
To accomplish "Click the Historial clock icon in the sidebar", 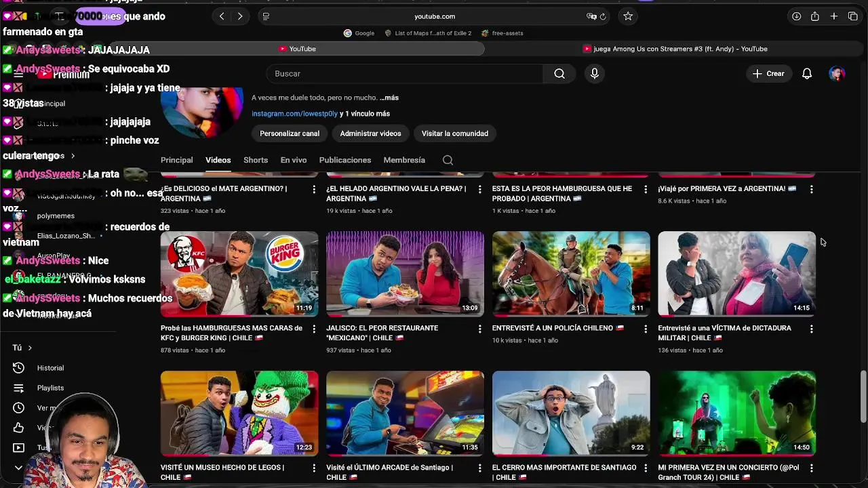I will tap(19, 367).
